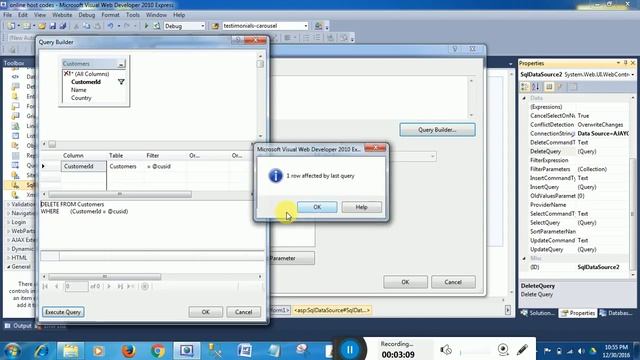Switch to the Database Explorer tab
Screen dimensions: 640x360
pyautogui.click(x=616, y=313)
